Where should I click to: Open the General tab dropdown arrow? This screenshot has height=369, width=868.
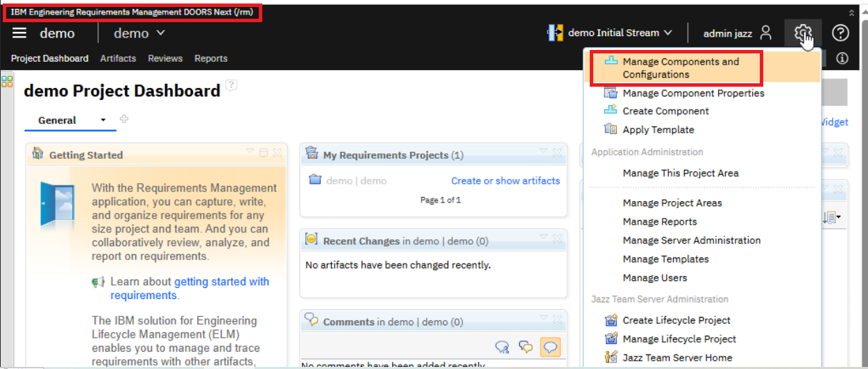103,120
